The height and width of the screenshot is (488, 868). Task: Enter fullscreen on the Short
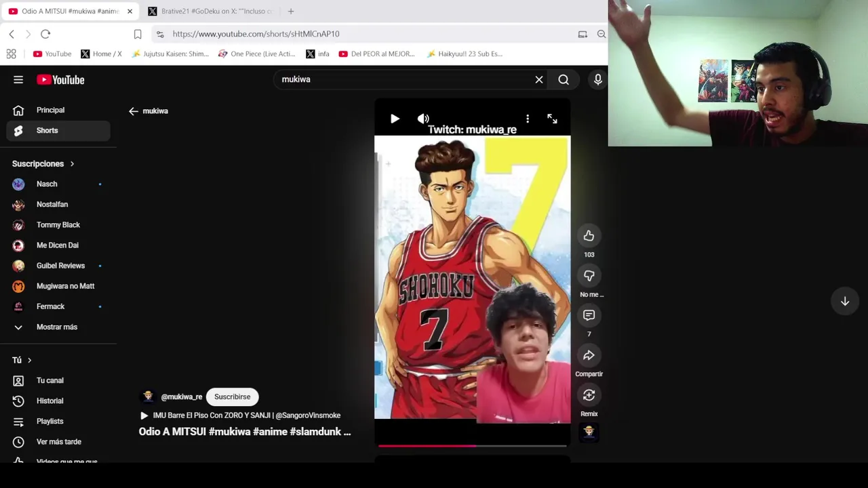tap(552, 119)
